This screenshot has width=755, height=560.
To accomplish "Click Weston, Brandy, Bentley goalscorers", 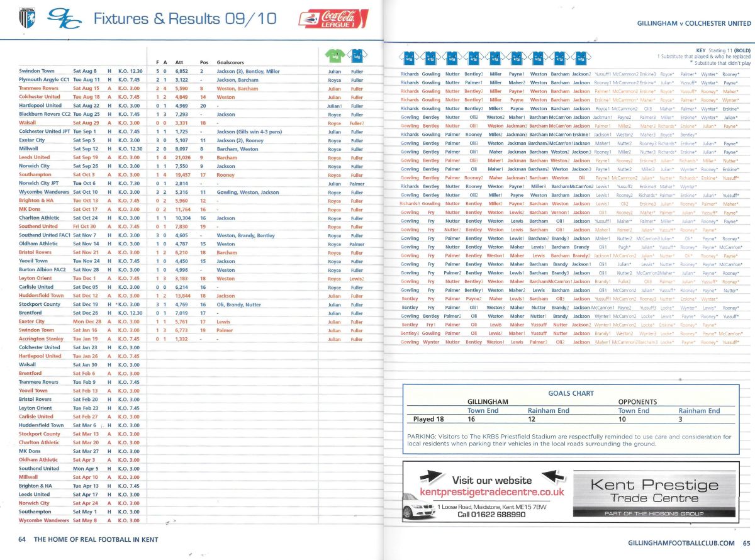I will 245,235.
